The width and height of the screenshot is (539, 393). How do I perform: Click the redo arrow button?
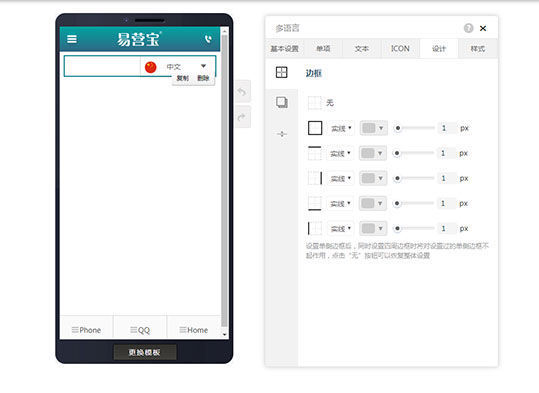(x=242, y=118)
